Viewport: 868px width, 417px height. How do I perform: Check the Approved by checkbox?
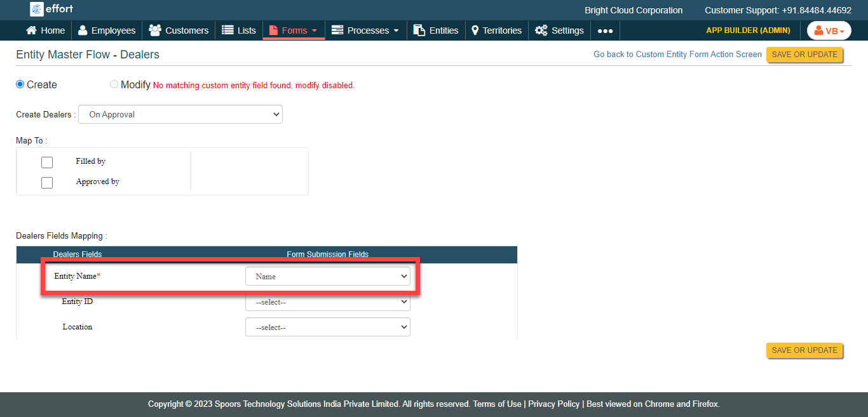tap(47, 183)
